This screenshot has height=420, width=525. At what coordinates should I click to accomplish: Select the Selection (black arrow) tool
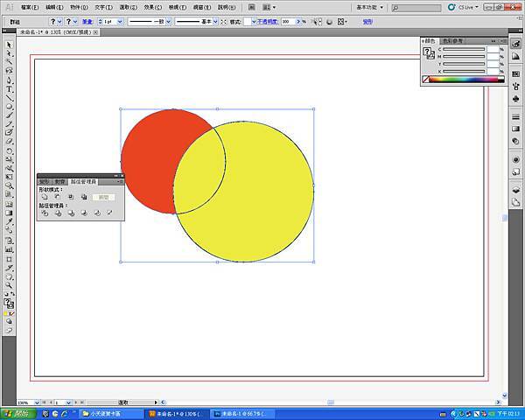9,43
